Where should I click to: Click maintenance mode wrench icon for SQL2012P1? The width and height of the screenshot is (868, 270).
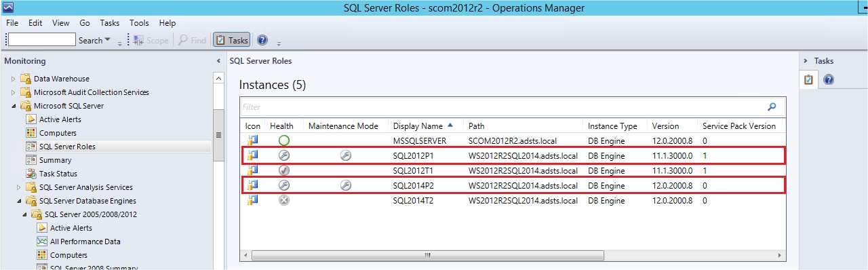click(x=345, y=155)
